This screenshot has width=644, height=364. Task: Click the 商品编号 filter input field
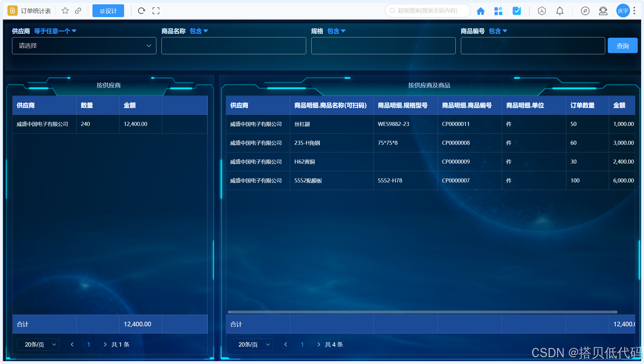(x=532, y=46)
